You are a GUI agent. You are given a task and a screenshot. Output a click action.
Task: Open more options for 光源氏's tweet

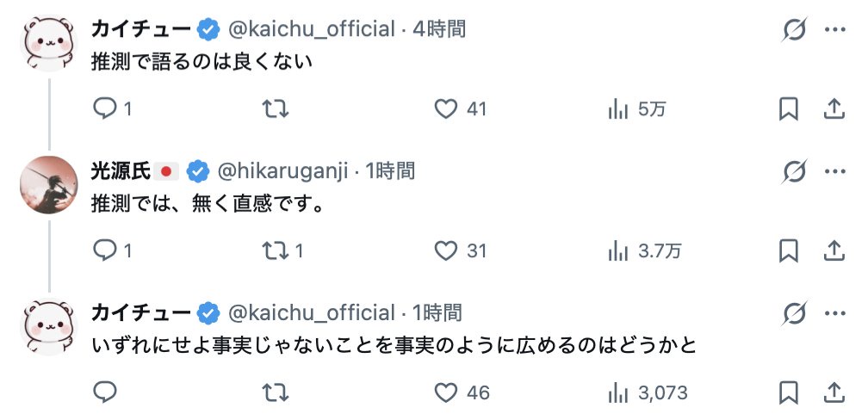834,171
